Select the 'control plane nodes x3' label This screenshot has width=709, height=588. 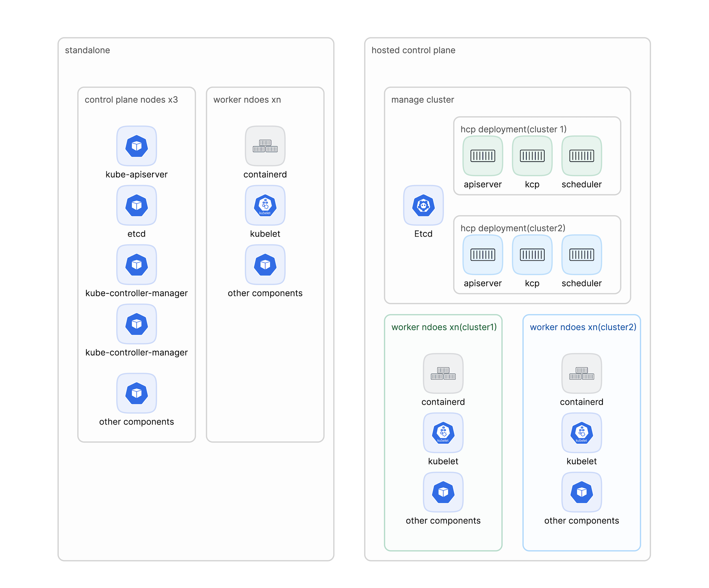131,100
